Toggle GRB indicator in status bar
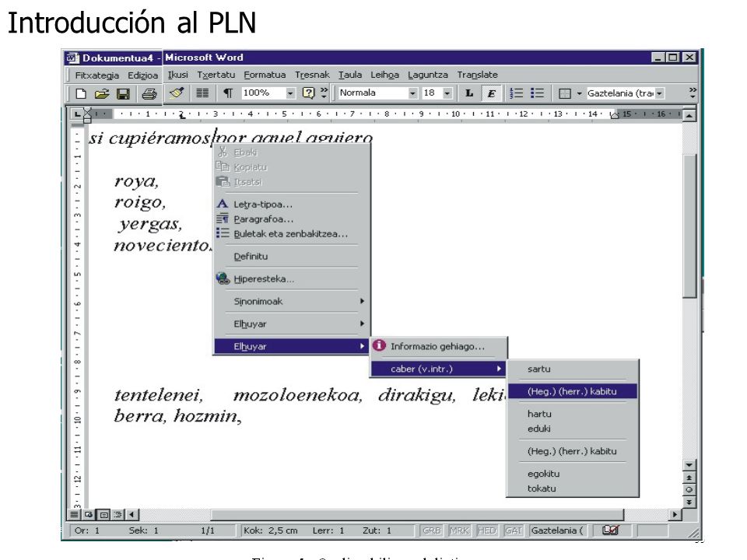 [432, 530]
